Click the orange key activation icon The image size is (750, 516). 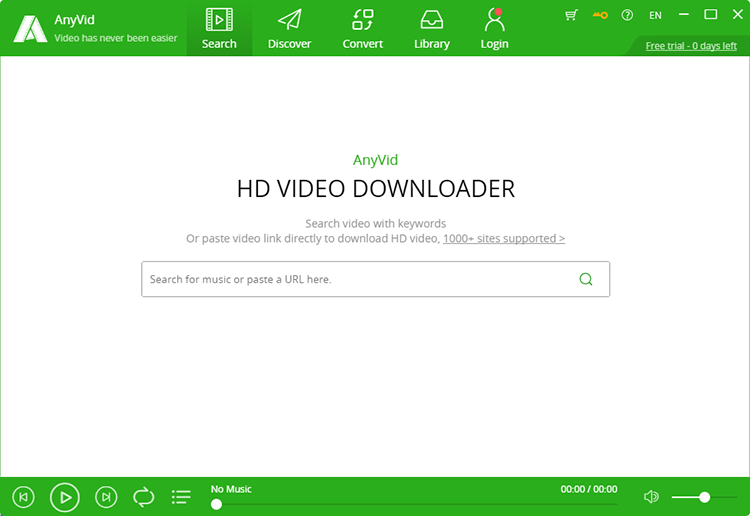point(600,15)
